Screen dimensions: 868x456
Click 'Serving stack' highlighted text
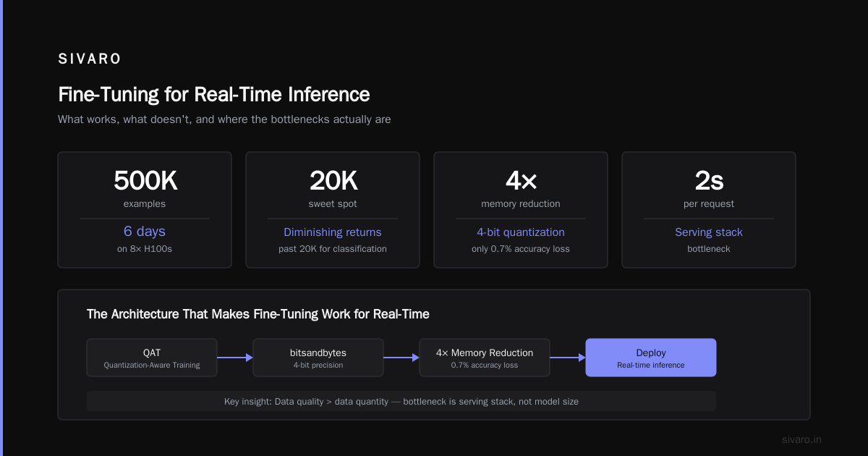(709, 232)
